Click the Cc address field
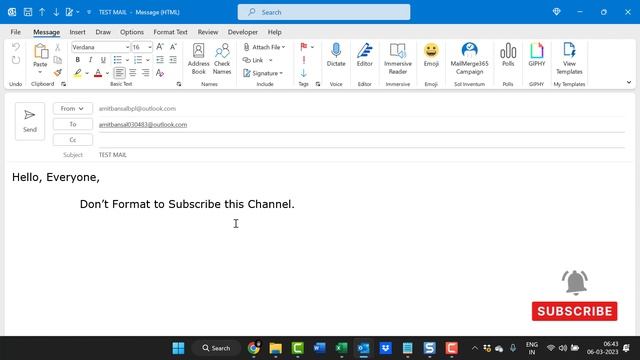 coord(361,140)
